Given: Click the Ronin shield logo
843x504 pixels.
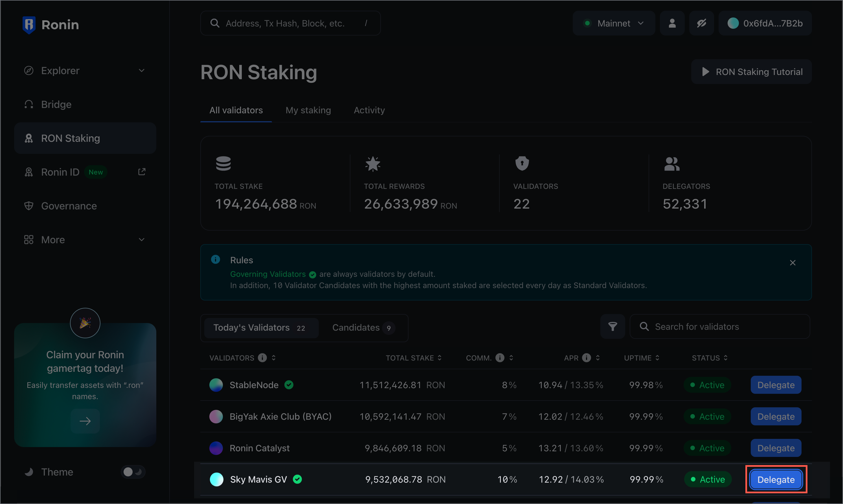Looking at the screenshot, I should (x=29, y=25).
